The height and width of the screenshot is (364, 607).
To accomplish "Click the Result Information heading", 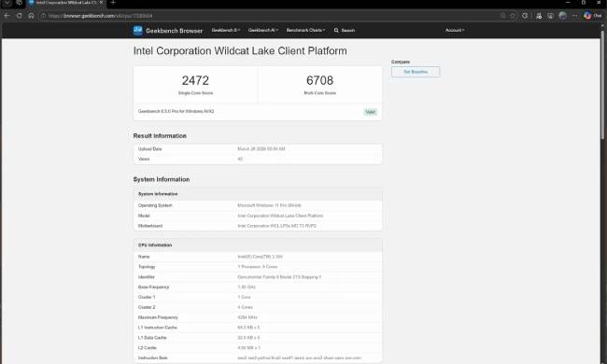I will click(160, 135).
